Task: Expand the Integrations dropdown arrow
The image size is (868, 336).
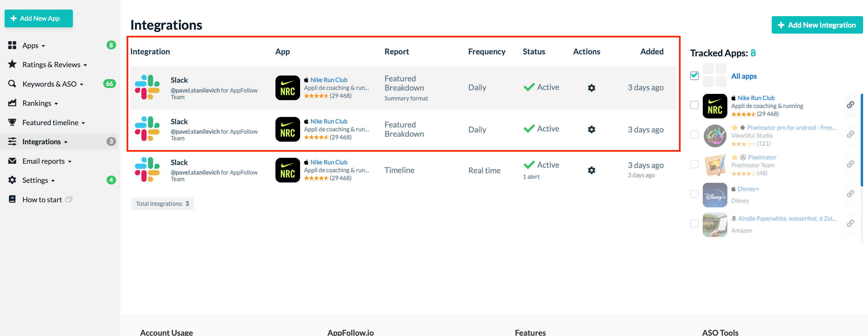Action: (x=66, y=142)
